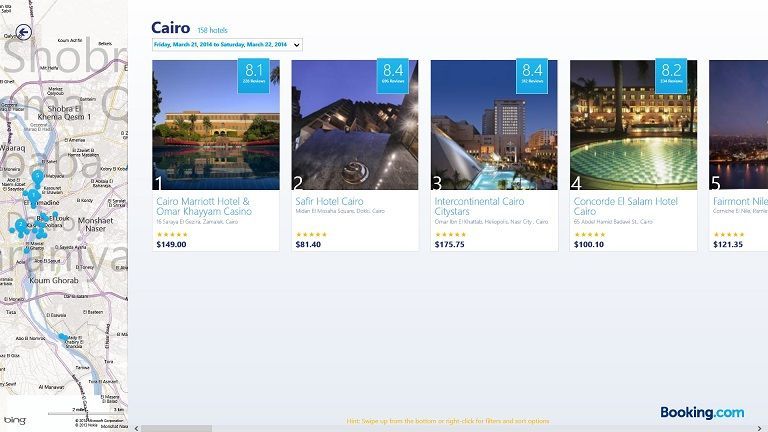Click star rating of Concorde El Salam
The width and height of the screenshot is (768, 432).
[589, 235]
